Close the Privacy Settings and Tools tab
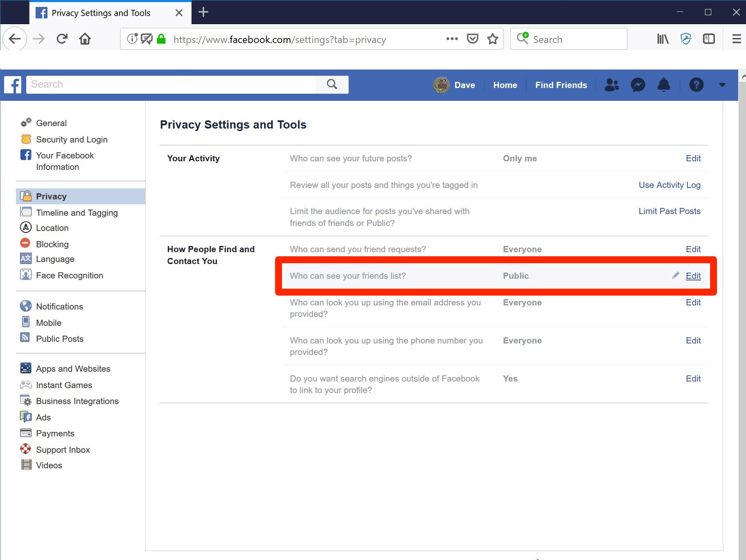 click(179, 13)
